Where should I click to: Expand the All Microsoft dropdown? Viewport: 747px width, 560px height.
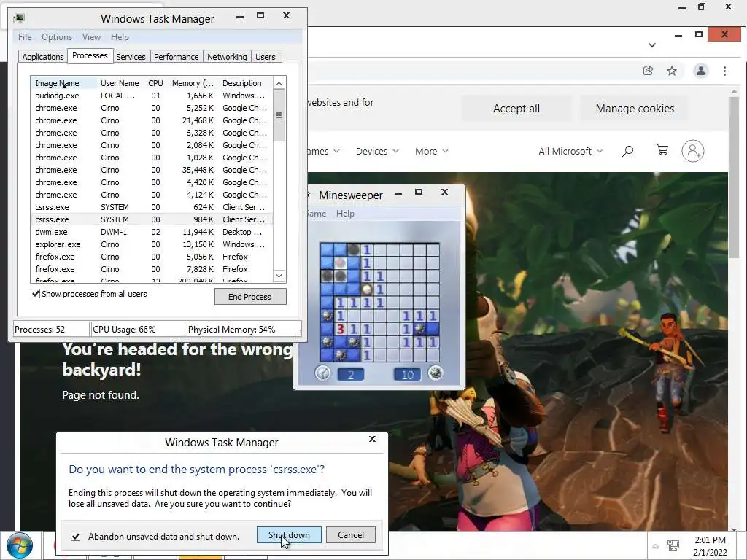(x=570, y=152)
